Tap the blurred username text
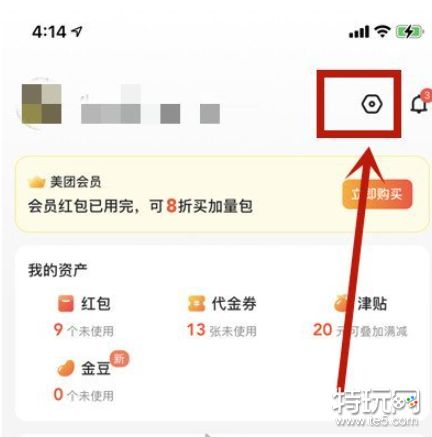 150,107
